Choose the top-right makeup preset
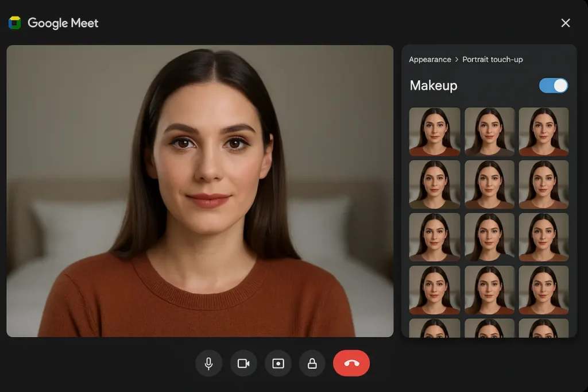This screenshot has height=392, width=588. pyautogui.click(x=543, y=132)
